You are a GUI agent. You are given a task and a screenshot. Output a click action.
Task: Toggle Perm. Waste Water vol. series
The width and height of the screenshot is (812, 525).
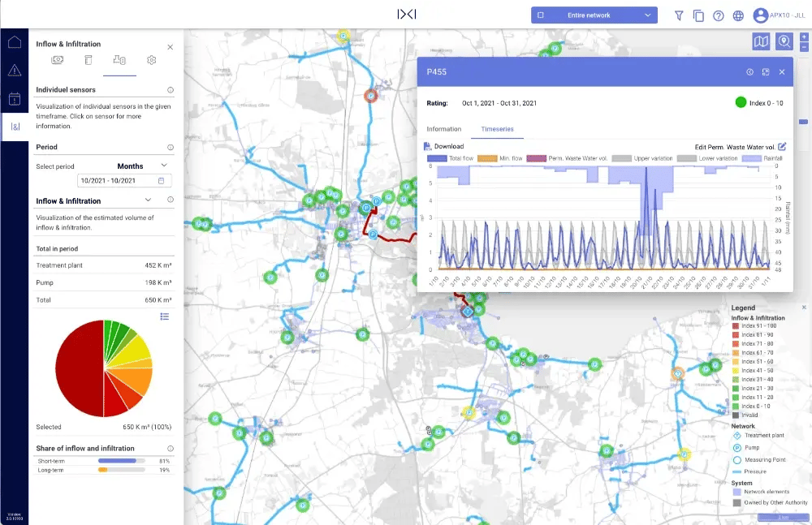[567, 158]
